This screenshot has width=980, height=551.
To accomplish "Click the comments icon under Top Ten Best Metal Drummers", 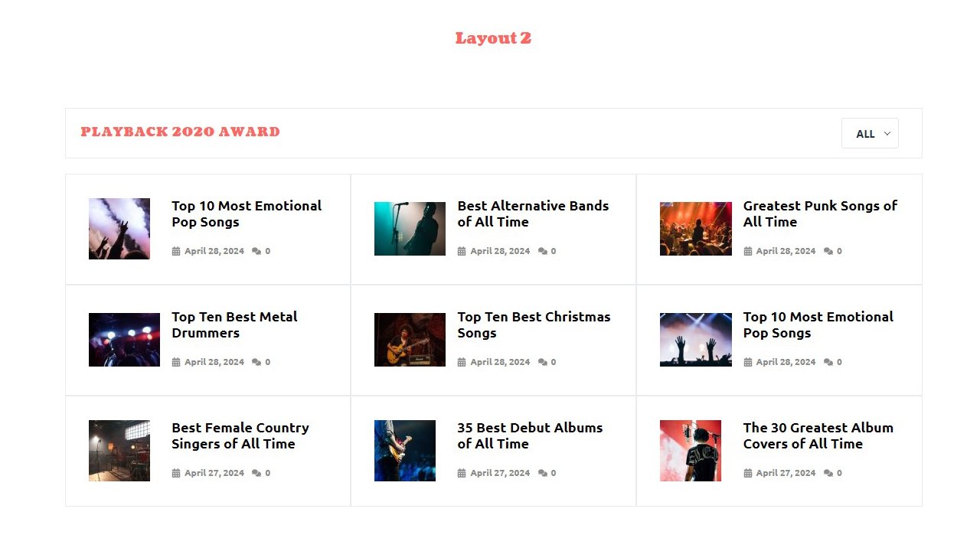I will [256, 362].
